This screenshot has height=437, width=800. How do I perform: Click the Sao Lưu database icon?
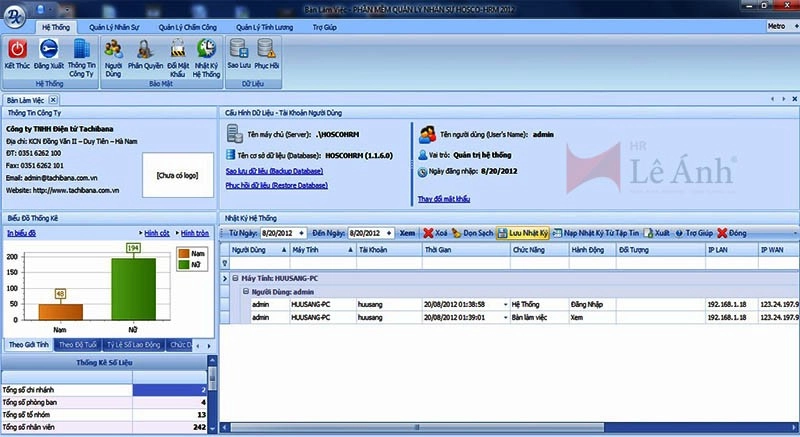(238, 48)
